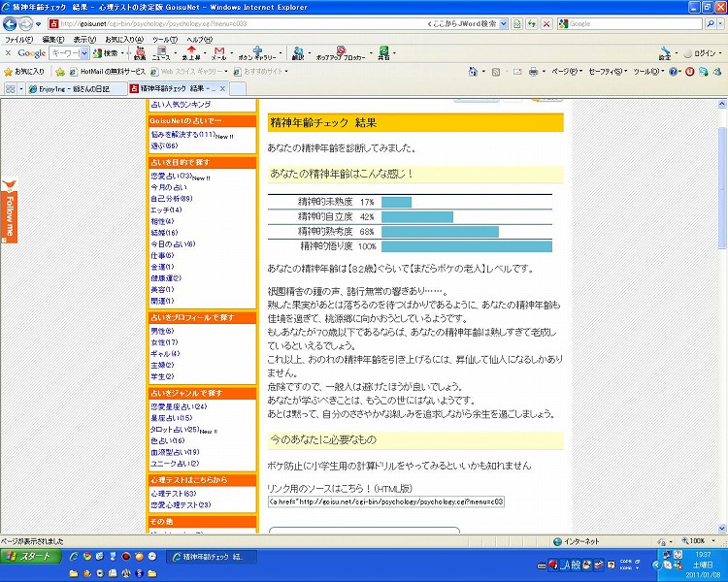
Task: Expand the セーフティ(S) dropdown menu
Action: (607, 71)
